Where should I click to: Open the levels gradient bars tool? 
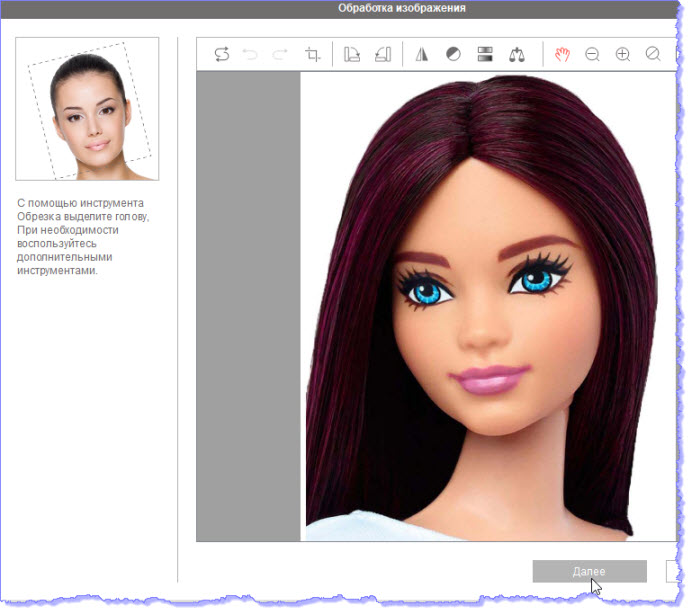coord(485,54)
